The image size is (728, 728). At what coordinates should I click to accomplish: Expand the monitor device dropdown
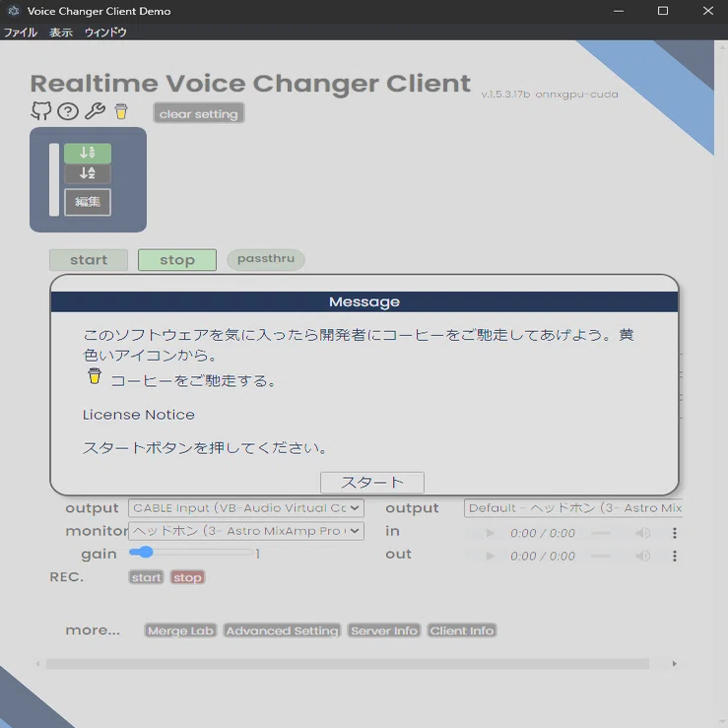pos(246,531)
